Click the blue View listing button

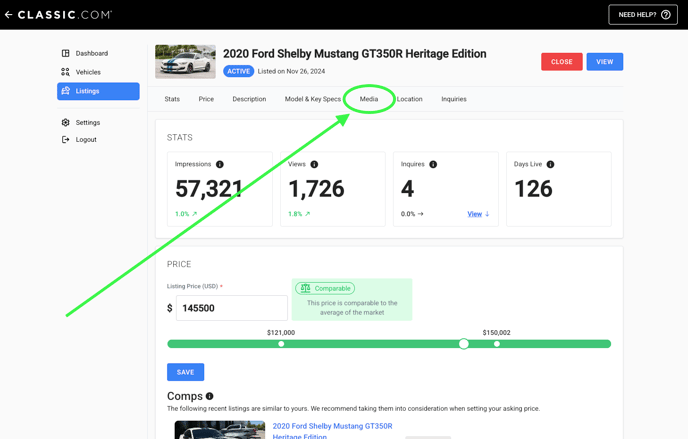(605, 62)
